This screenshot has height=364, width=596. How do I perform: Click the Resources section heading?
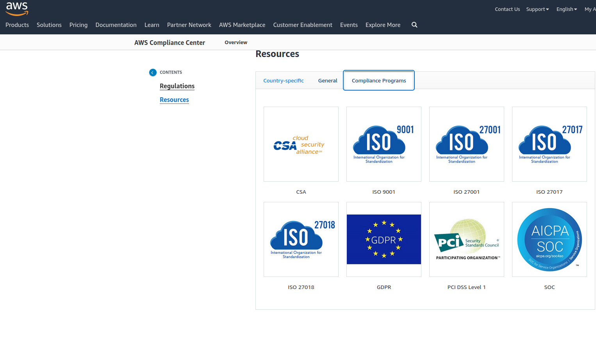click(277, 54)
